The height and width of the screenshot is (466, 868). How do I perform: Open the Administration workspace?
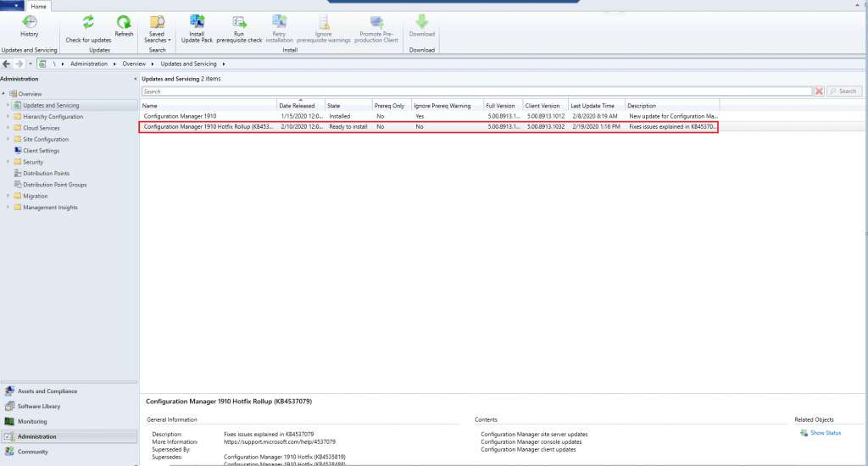tap(70, 436)
